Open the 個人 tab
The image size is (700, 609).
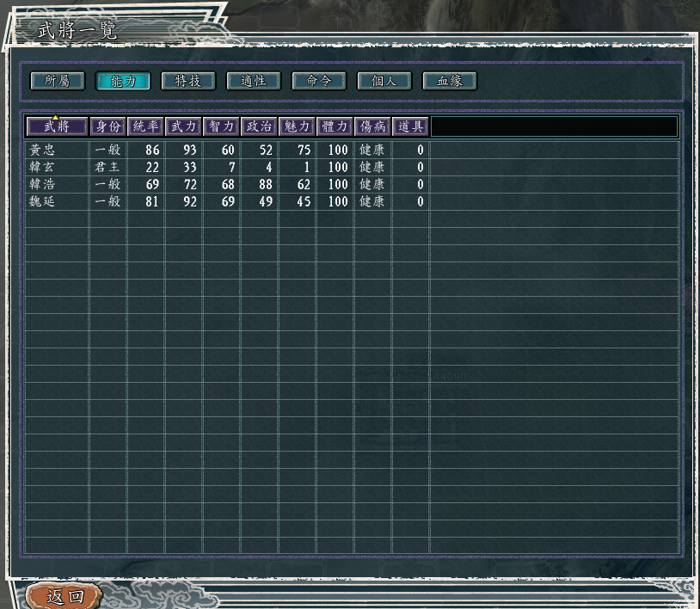(x=384, y=81)
